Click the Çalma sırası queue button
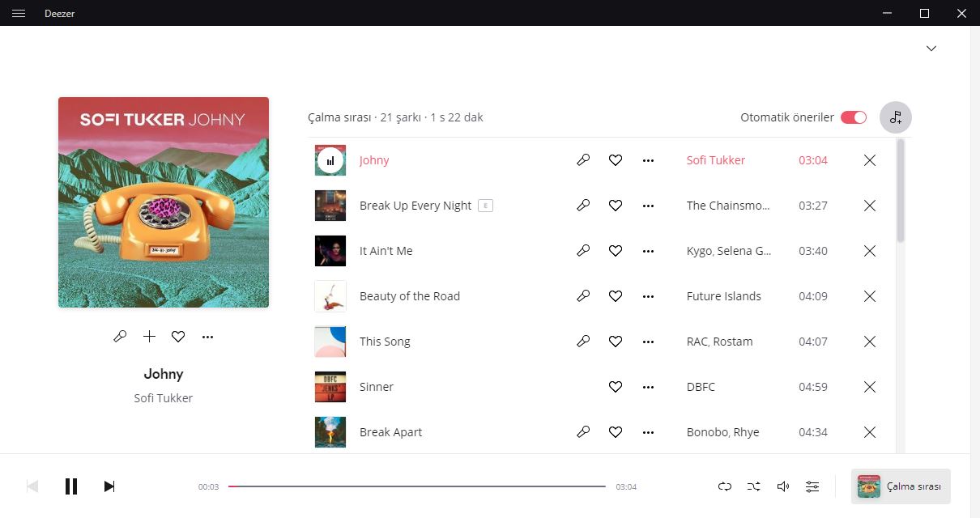The height and width of the screenshot is (518, 980). (x=901, y=486)
